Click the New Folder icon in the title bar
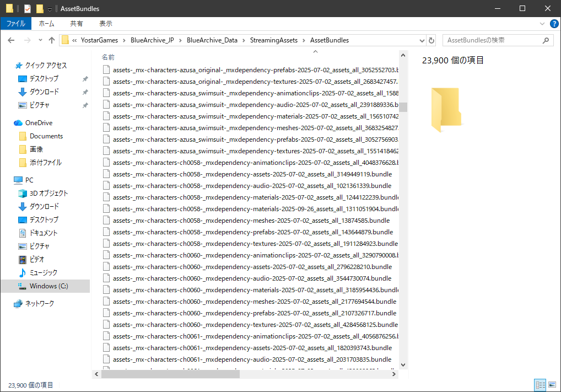Image resolution: width=561 pixels, height=392 pixels. pyautogui.click(x=40, y=9)
